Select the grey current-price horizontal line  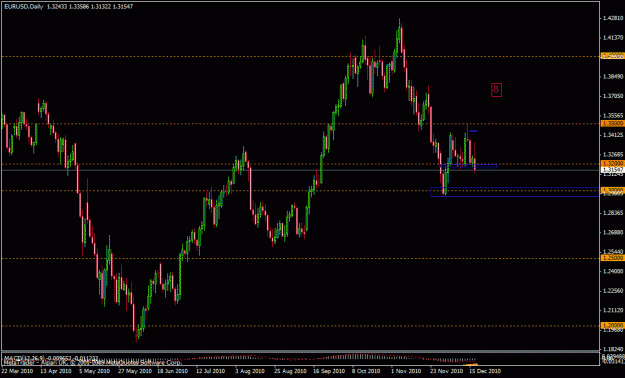click(301, 170)
